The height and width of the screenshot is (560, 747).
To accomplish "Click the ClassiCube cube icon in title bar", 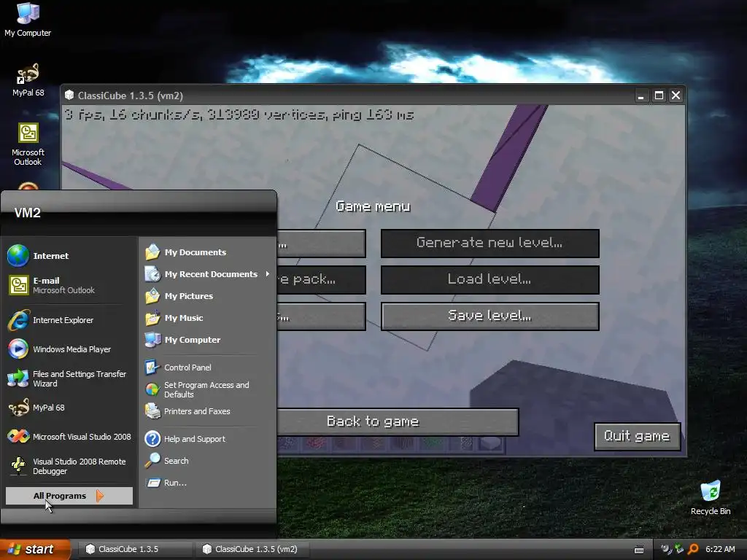I will [69, 95].
